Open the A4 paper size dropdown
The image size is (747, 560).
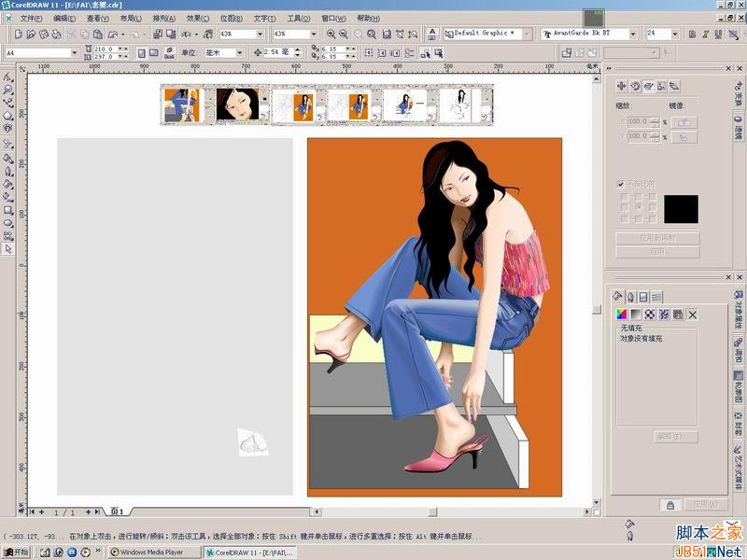[x=75, y=53]
